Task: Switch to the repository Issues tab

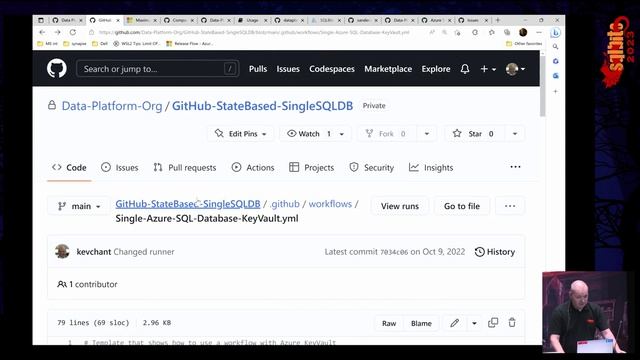Action: tap(120, 167)
